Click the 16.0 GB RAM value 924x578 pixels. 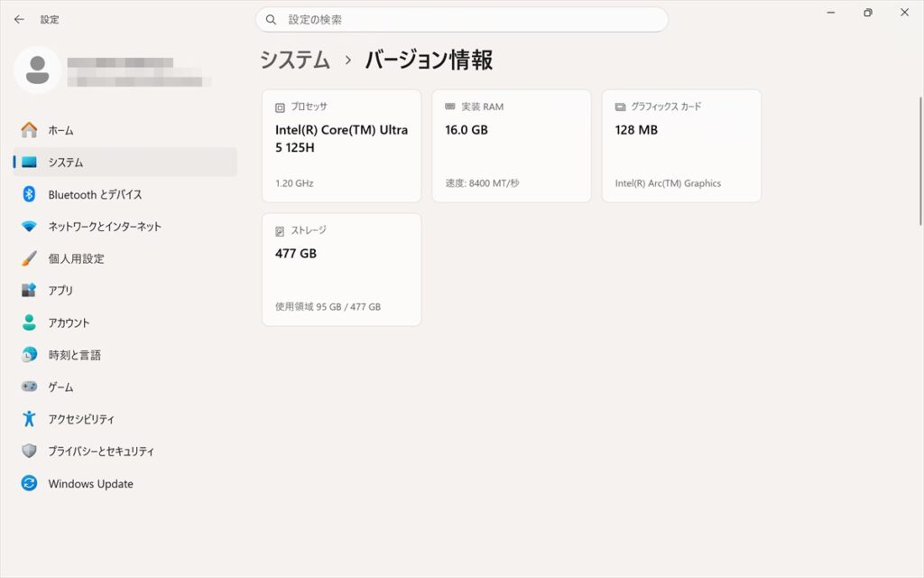point(467,130)
